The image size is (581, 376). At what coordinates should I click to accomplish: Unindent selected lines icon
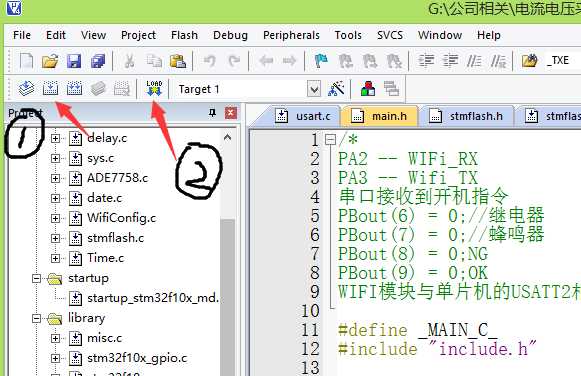point(450,61)
